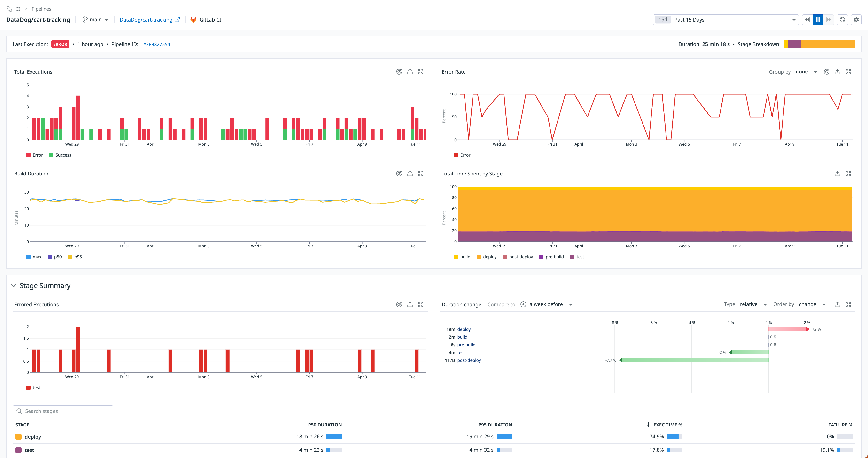
Task: Create monitor from Build Duration graph
Action: pyautogui.click(x=399, y=174)
